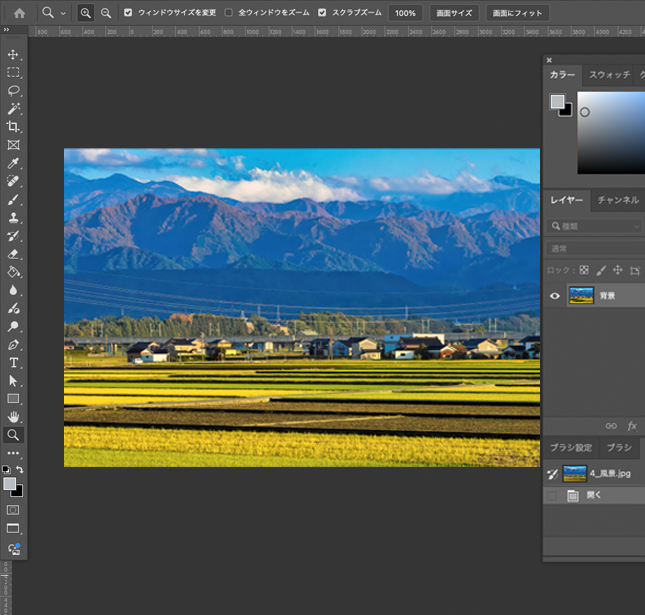This screenshot has height=615, width=645.
Task: Toggle the ウィンドウサイズを変更 checkbox
Action: [128, 13]
